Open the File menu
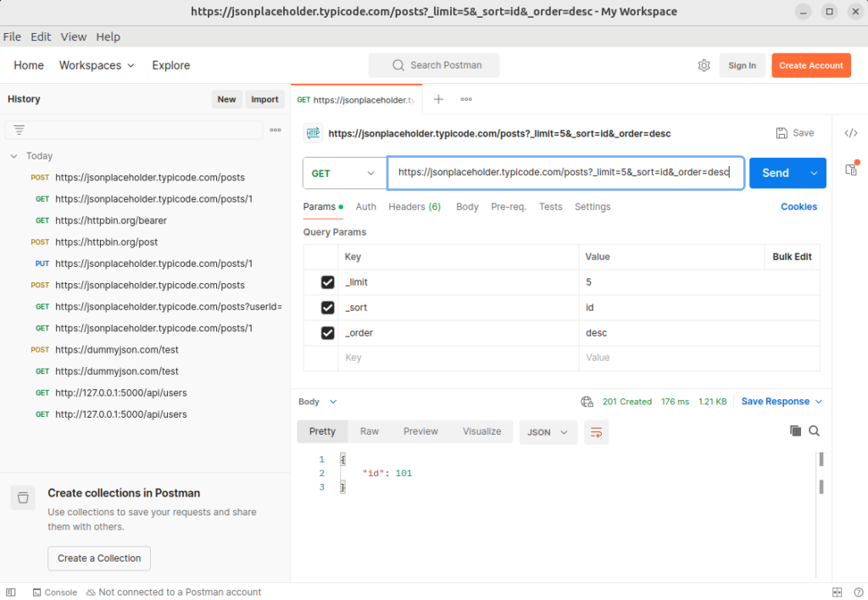This screenshot has width=868, height=600. [12, 37]
